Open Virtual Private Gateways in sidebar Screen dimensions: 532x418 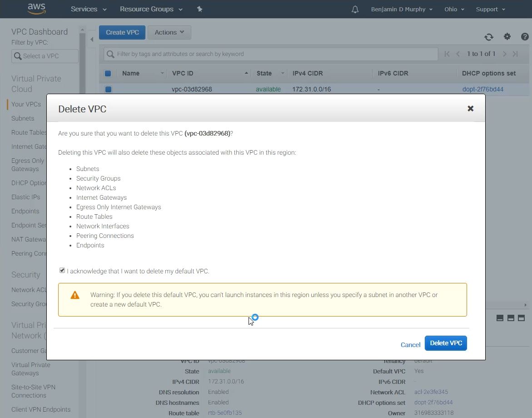coord(30,369)
